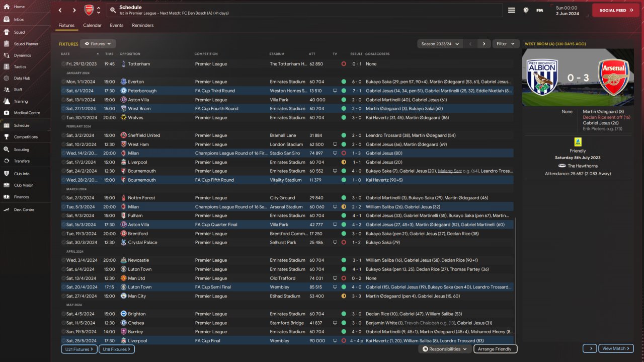
Task: Click the TV icon on the Peterborough fixture
Action: point(335,91)
